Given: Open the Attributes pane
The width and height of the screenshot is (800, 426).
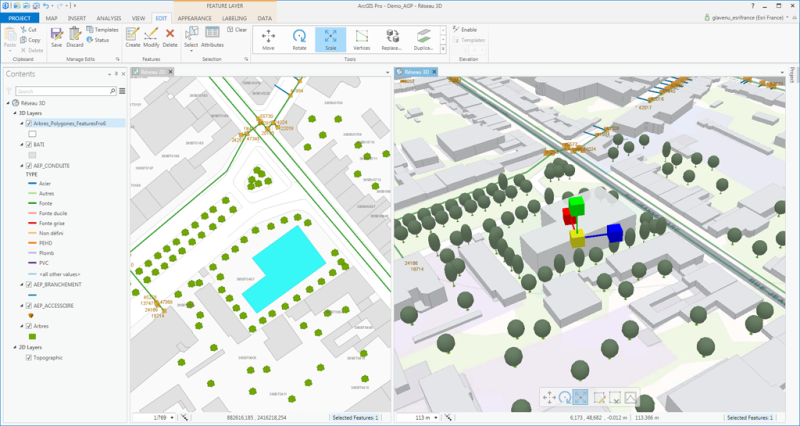Looking at the screenshot, I should coord(212,35).
